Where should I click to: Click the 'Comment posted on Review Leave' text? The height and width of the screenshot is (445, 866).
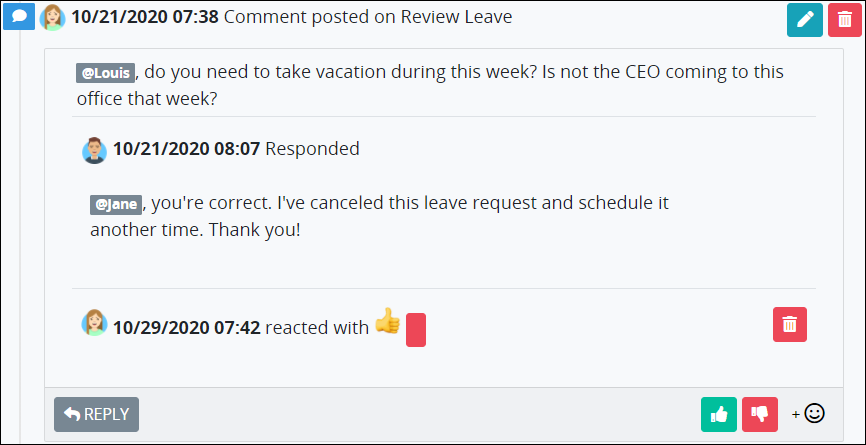[x=368, y=17]
